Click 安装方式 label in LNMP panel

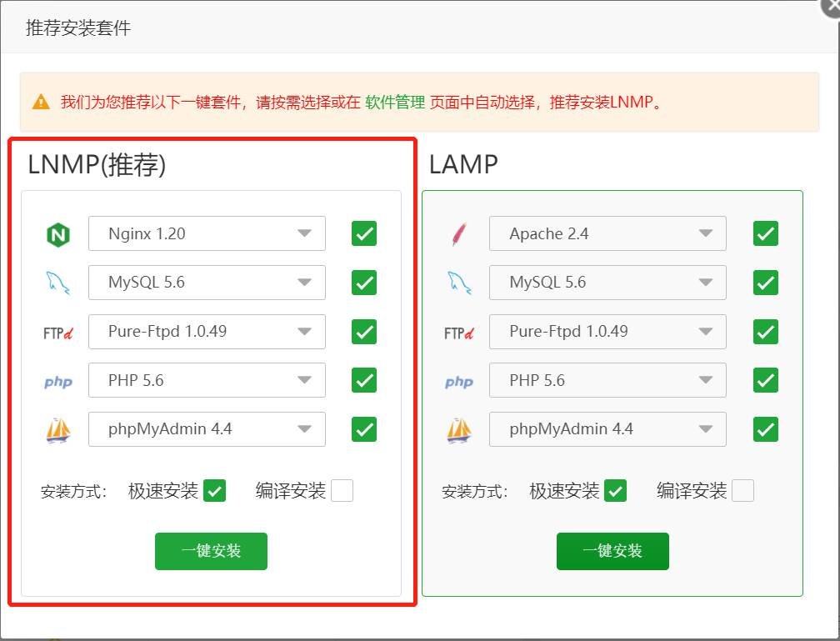pos(74,491)
